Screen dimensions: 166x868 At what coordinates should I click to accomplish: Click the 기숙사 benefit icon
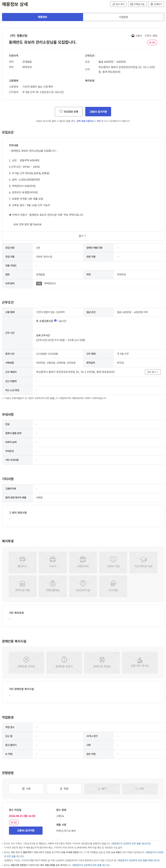coord(53,562)
